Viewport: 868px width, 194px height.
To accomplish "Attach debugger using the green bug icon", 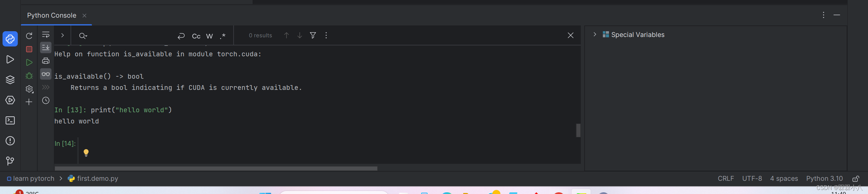I will click(29, 76).
